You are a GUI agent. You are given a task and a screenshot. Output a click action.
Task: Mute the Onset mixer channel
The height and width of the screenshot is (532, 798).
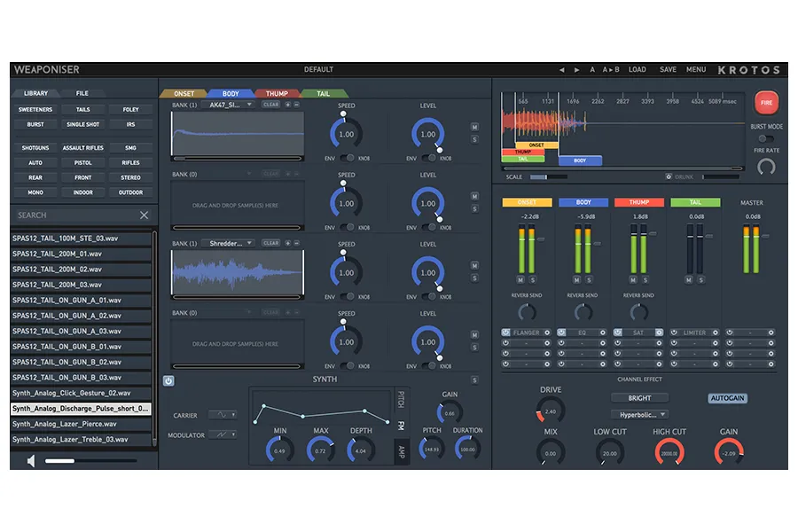tap(520, 280)
